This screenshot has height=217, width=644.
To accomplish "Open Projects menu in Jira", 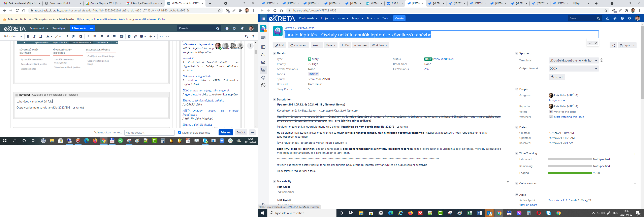I will coord(327,18).
